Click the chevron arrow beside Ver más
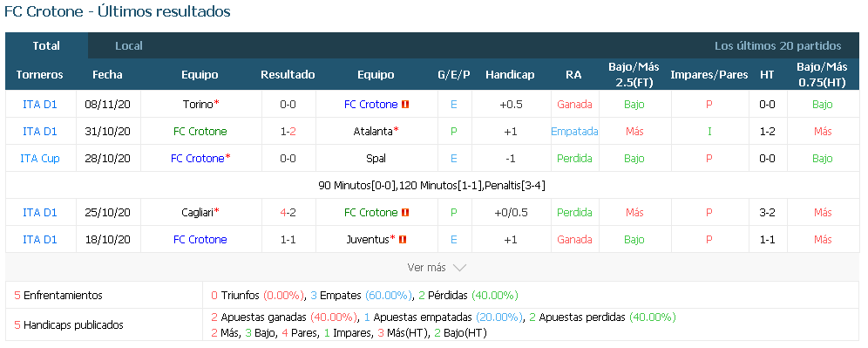This screenshot has height=348, width=868. [x=459, y=268]
